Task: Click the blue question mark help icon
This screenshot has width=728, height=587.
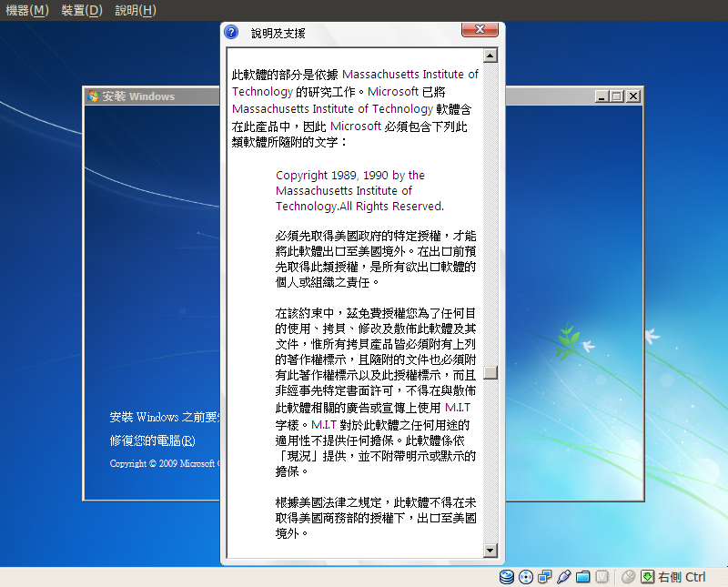Action: [x=231, y=32]
